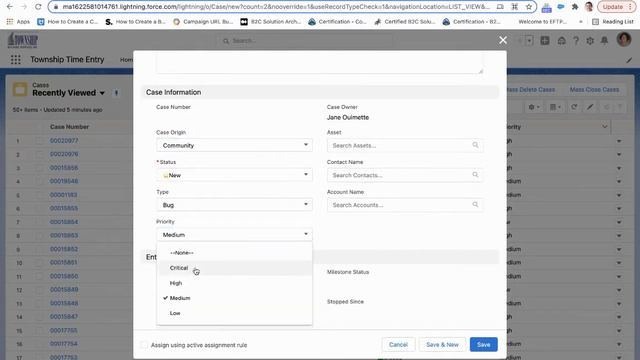Screen dimensions: 640x360
Task: Open the Apps bookmarks shortcut
Action: click(18, 22)
